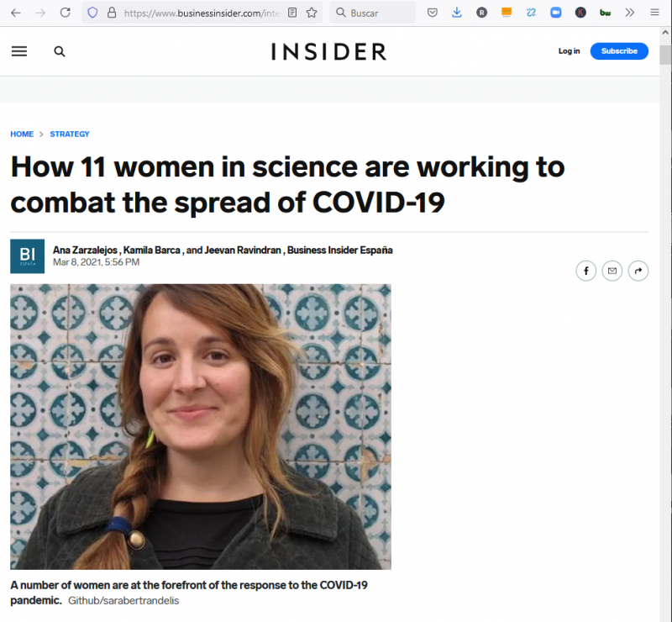
Task: Open author Jeevan Ravindran link
Action: pyautogui.click(x=243, y=250)
